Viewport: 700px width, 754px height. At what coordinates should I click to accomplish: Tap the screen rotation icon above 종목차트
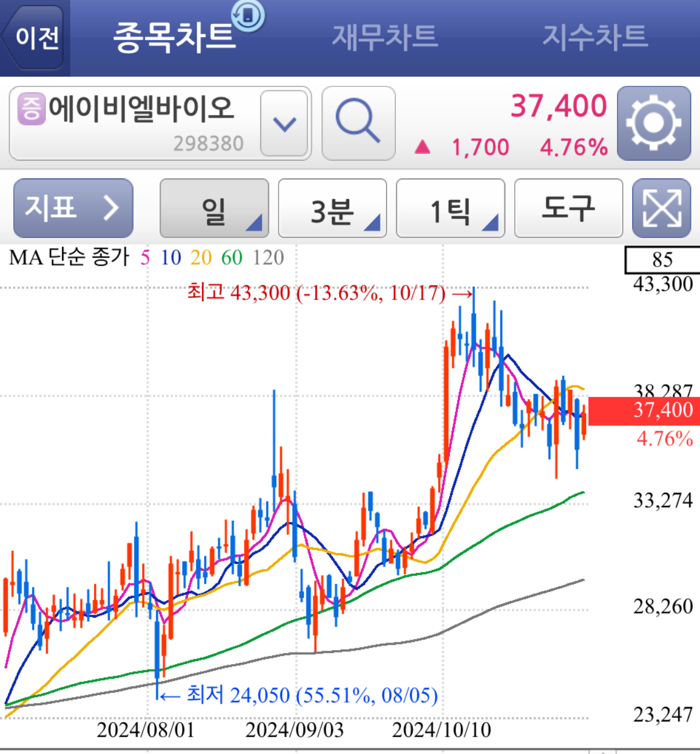pyautogui.click(x=248, y=16)
